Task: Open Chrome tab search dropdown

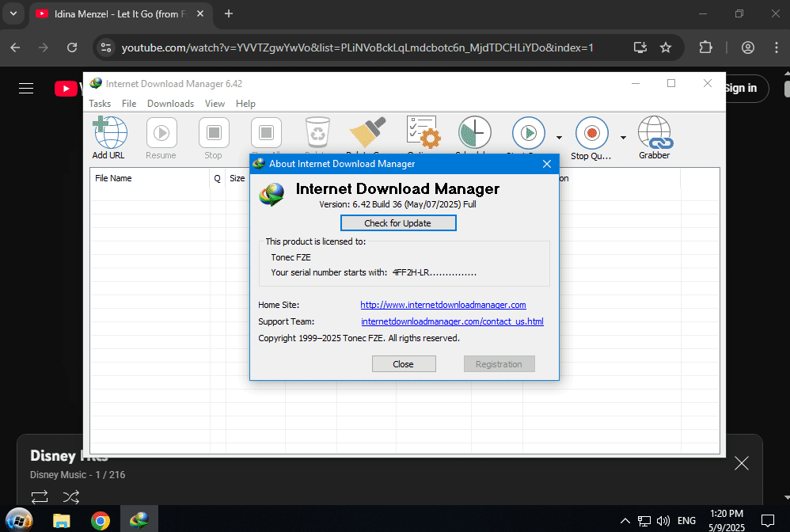Action: tap(13, 13)
